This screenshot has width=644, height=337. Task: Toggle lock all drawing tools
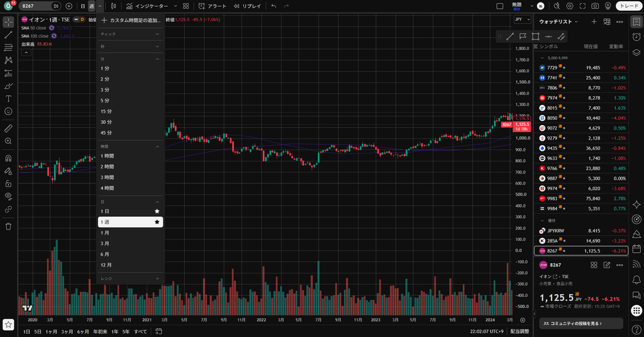click(8, 184)
